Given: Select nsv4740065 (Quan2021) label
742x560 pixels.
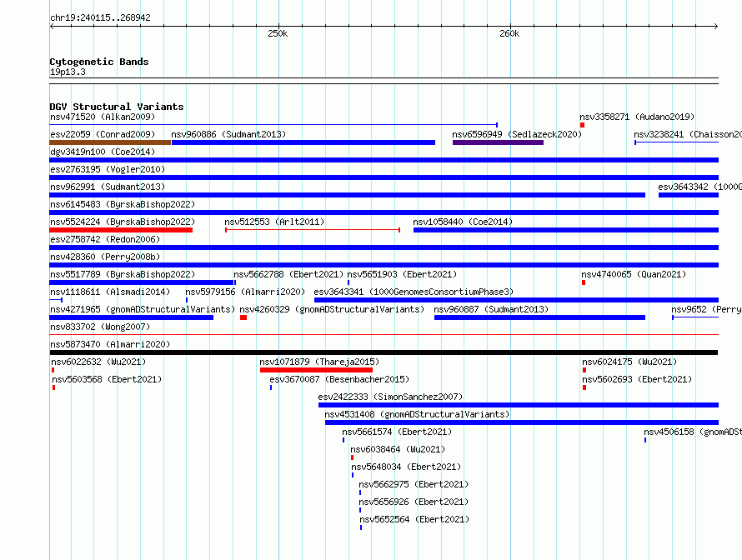Looking at the screenshot, I should (634, 274).
